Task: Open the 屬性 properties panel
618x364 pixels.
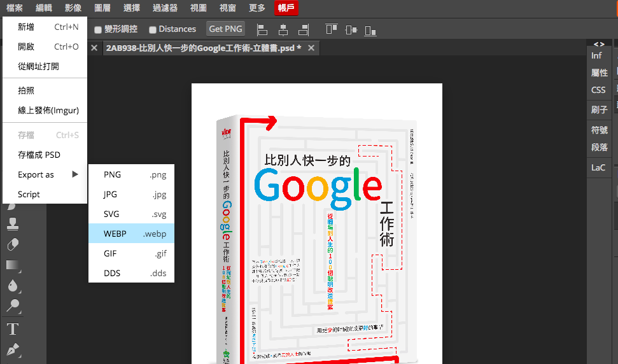Action: pos(599,73)
